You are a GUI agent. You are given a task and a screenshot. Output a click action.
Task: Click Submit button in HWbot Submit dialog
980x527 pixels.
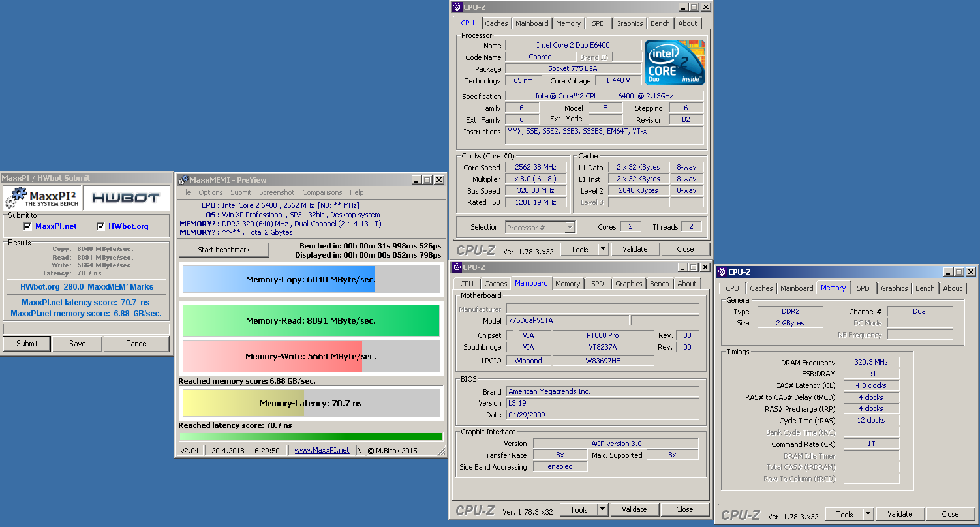click(27, 344)
